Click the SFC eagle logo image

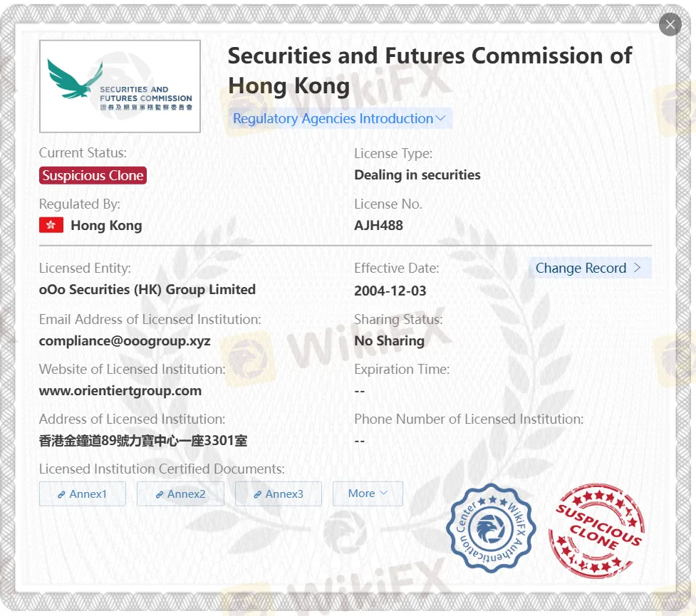coord(120,86)
